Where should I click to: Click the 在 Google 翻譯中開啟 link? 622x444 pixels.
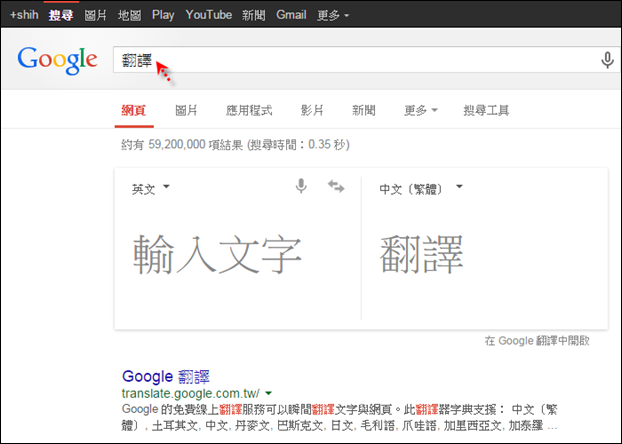click(537, 340)
